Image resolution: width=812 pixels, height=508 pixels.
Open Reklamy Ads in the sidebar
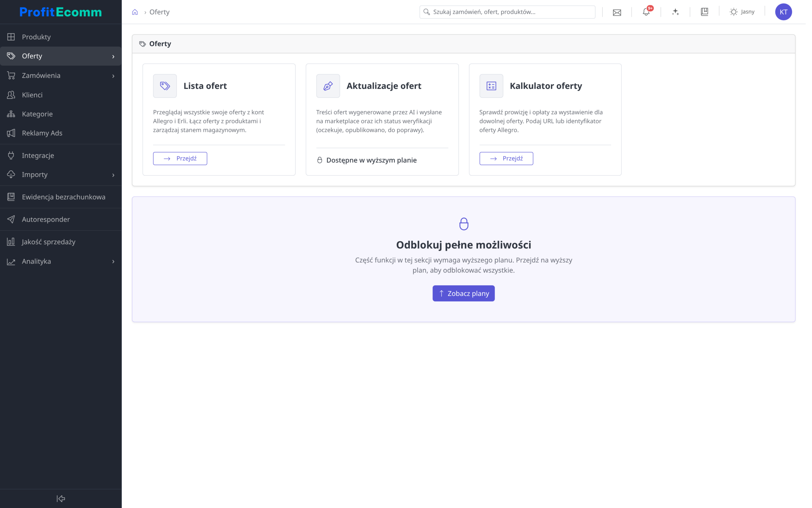coord(61,133)
